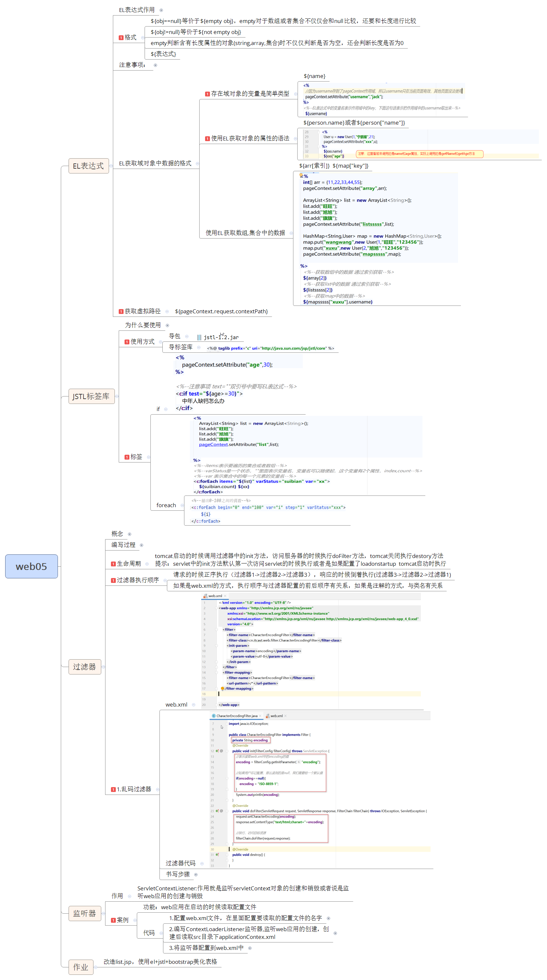This screenshot has width=547, height=980.
Task: Click the lightbulb hint icon in web.xml code
Action: pyautogui.click(x=222, y=689)
